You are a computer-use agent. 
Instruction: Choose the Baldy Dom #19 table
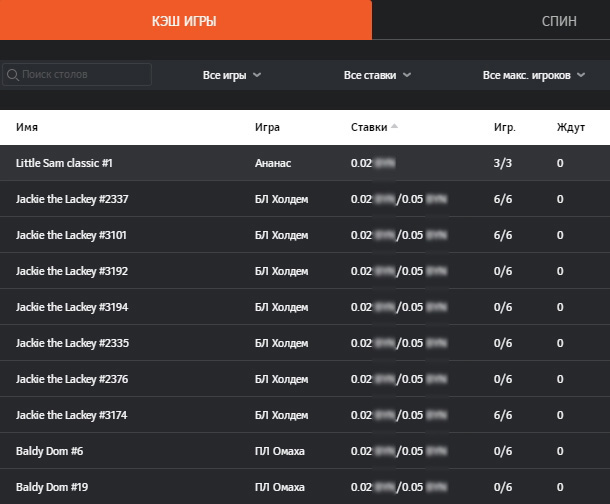pyautogui.click(x=52, y=487)
